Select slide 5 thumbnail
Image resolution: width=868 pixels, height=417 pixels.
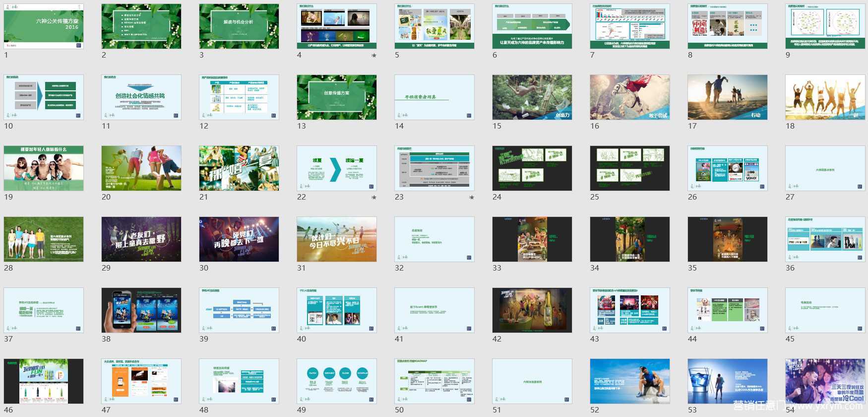click(x=434, y=26)
